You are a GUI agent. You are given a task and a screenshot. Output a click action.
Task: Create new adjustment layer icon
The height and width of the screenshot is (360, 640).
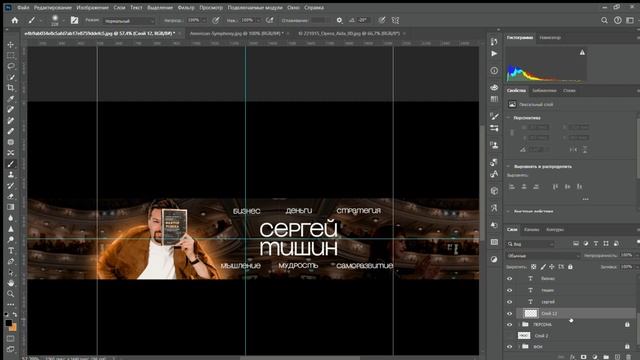click(x=595, y=357)
